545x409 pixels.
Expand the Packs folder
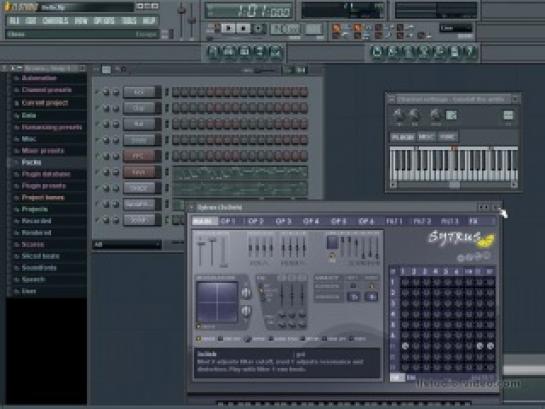(31, 162)
